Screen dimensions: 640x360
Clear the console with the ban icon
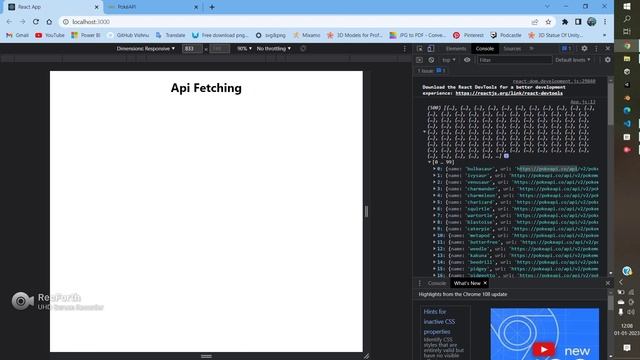tap(431, 60)
